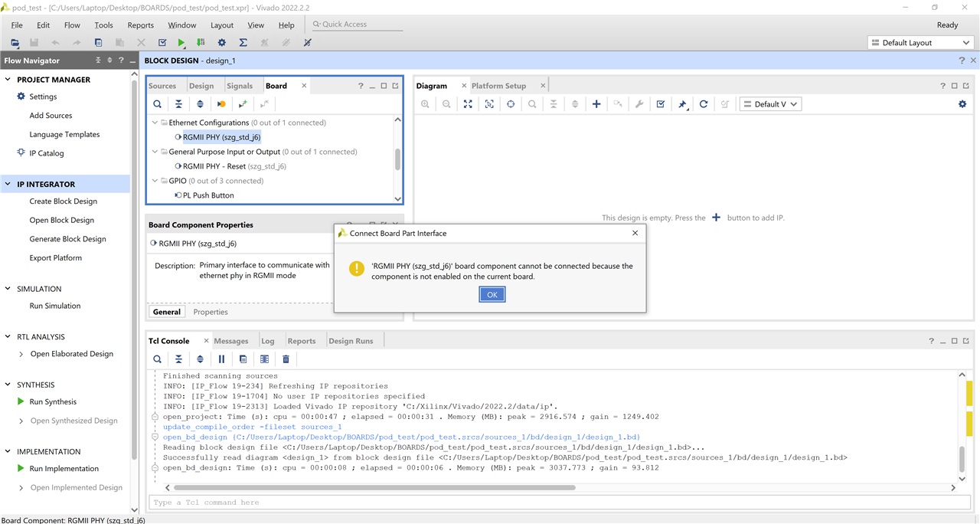Click the Pin icon in Diagram toolbar
The height and width of the screenshot is (524, 980).
[x=682, y=104]
